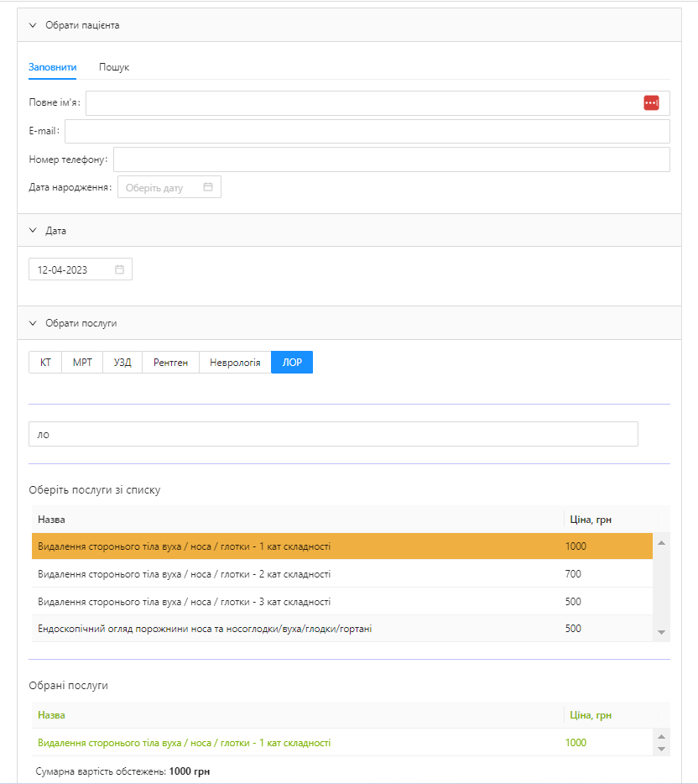Click calendar icon next to 12-04-2023

(x=120, y=269)
